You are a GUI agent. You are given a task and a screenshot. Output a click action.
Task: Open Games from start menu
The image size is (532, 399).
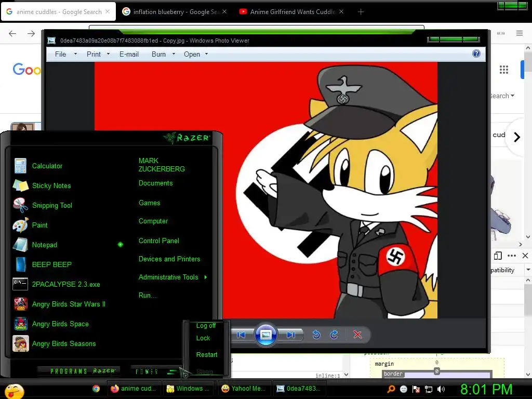coord(149,203)
